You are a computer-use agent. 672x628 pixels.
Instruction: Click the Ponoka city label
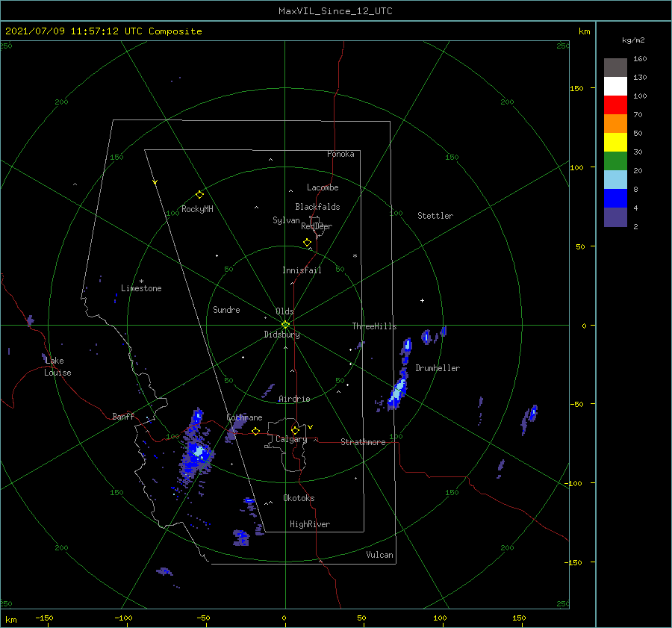340,154
